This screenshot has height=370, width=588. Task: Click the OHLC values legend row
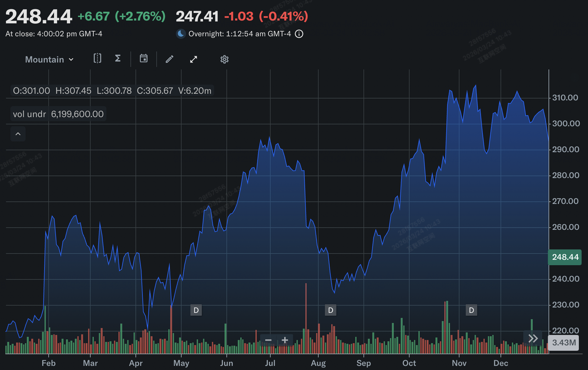112,91
